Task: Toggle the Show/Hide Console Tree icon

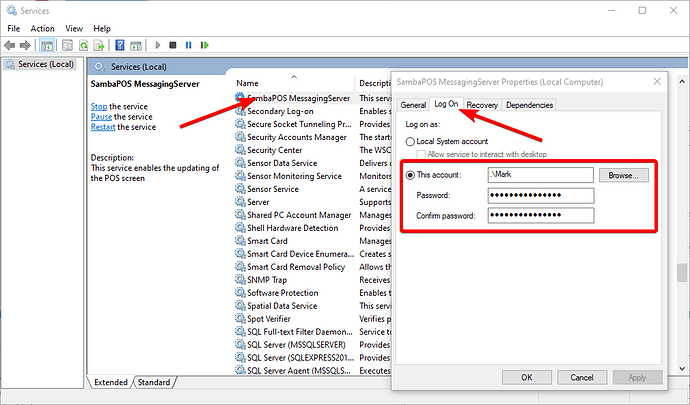Action: [x=47, y=45]
